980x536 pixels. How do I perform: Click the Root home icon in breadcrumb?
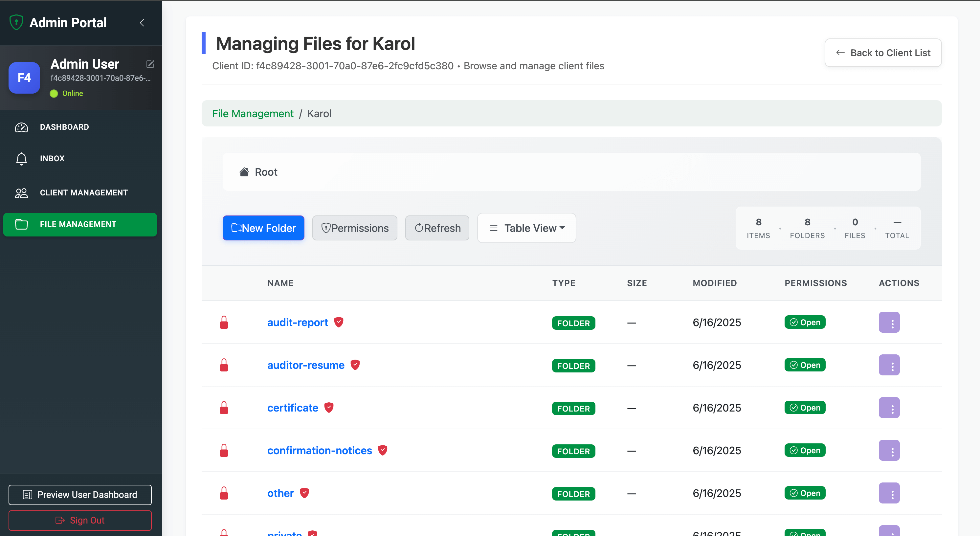[244, 171]
